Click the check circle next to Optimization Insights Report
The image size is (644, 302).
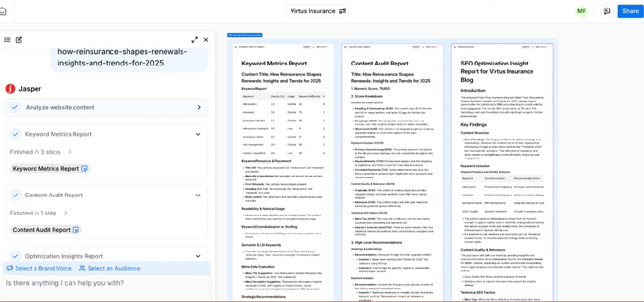pyautogui.click(x=15, y=256)
